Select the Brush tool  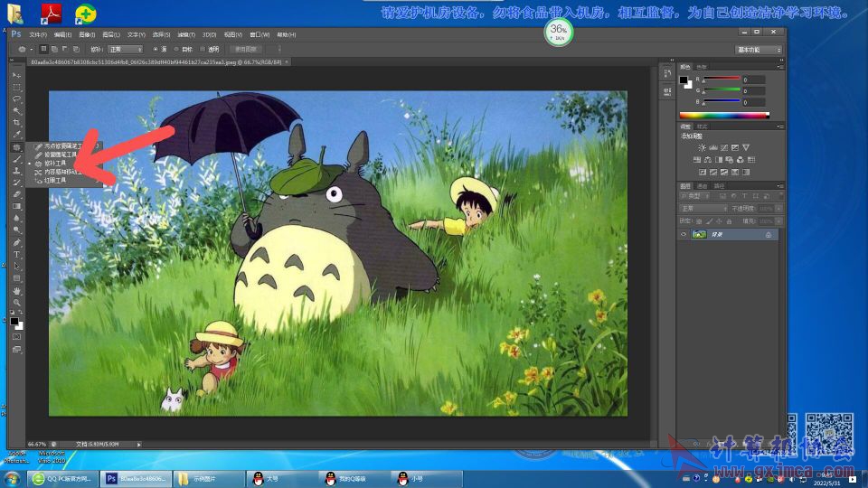(x=16, y=159)
